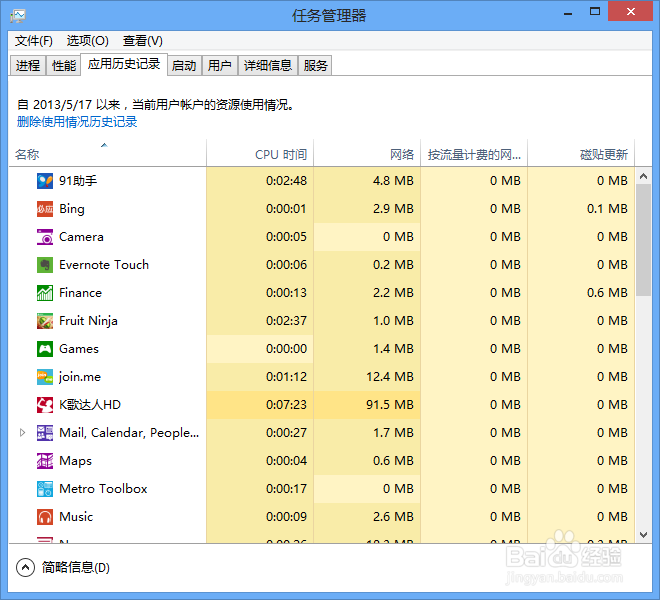Screen dimensions: 660x600
Task: Select the 91助手 row name
Action: [78, 181]
